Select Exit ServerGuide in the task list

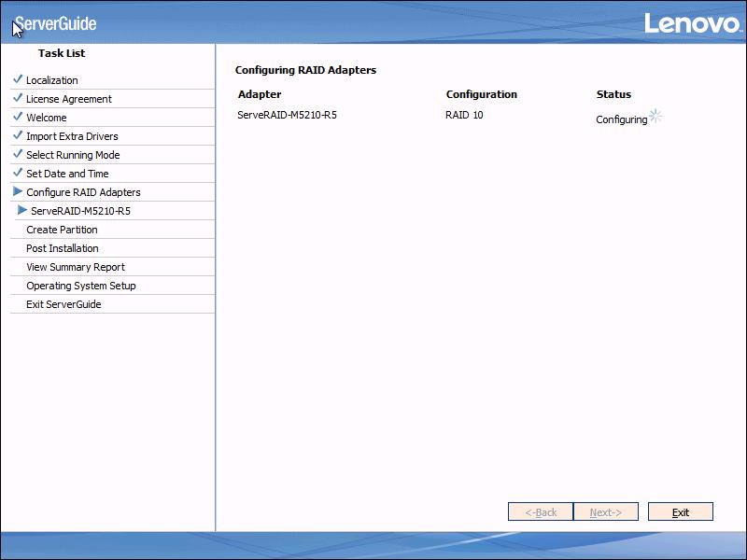(65, 304)
